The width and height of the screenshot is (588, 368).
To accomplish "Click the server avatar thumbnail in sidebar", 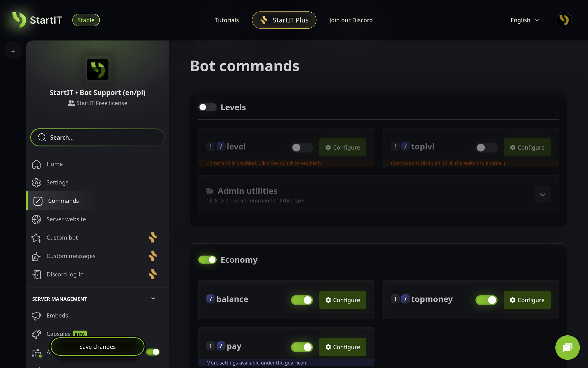I will click(98, 69).
